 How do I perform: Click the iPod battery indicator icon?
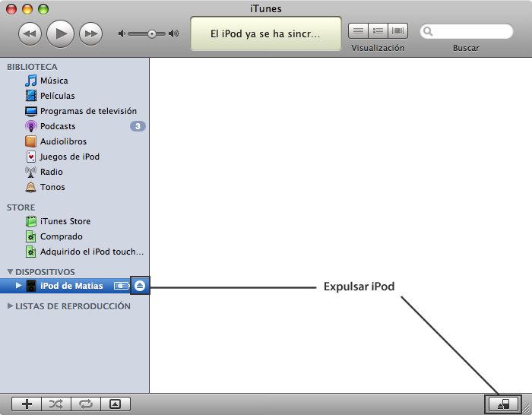(x=121, y=286)
